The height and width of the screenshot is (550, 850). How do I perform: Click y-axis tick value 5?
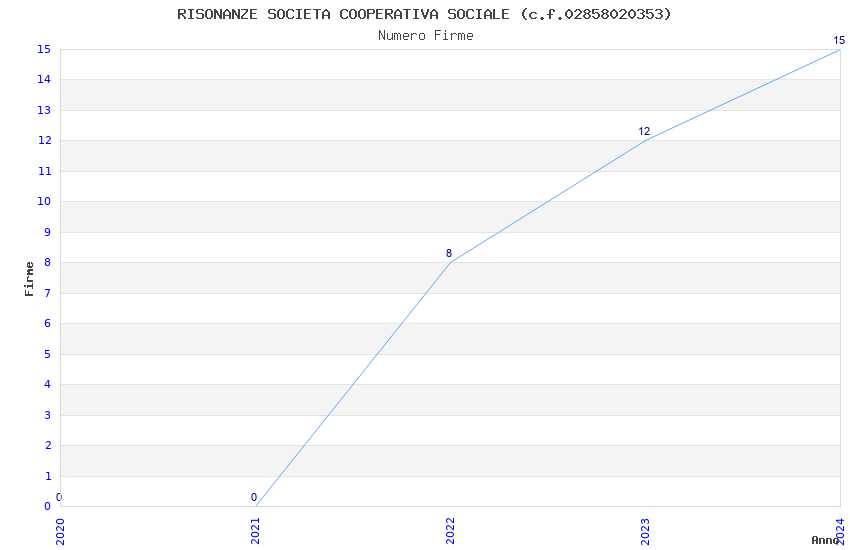pyautogui.click(x=47, y=354)
